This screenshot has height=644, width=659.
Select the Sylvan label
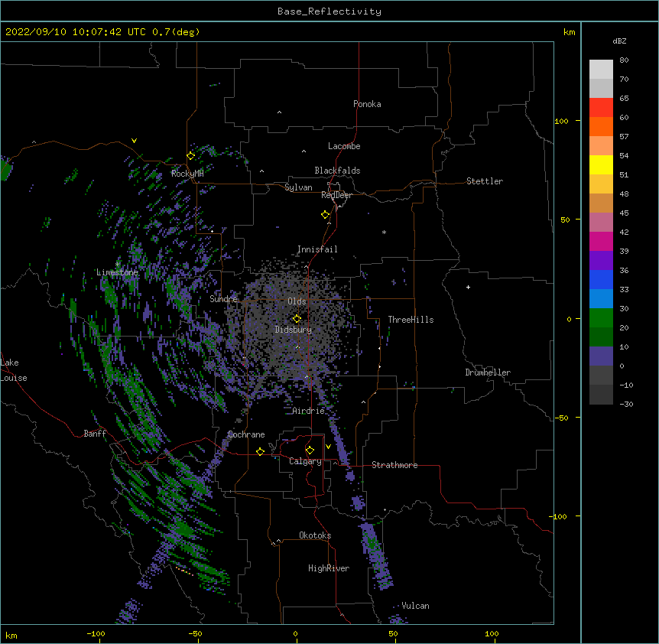point(298,187)
